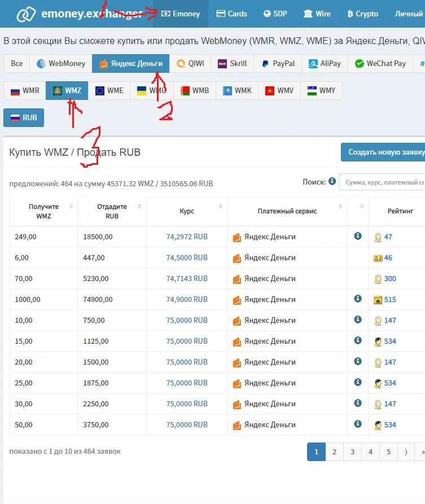Click the passport icon beside rating 46
This screenshot has height=504, width=425.
coord(378,258)
